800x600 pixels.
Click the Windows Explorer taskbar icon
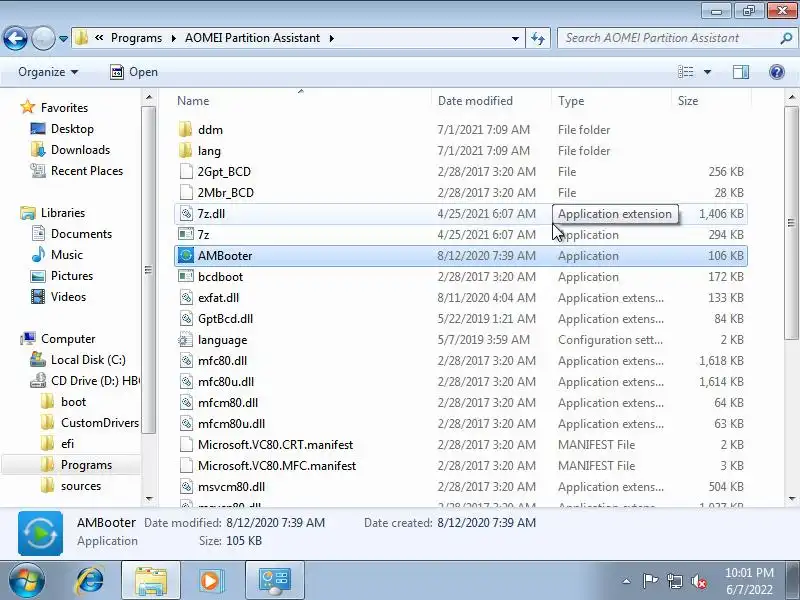(x=151, y=580)
